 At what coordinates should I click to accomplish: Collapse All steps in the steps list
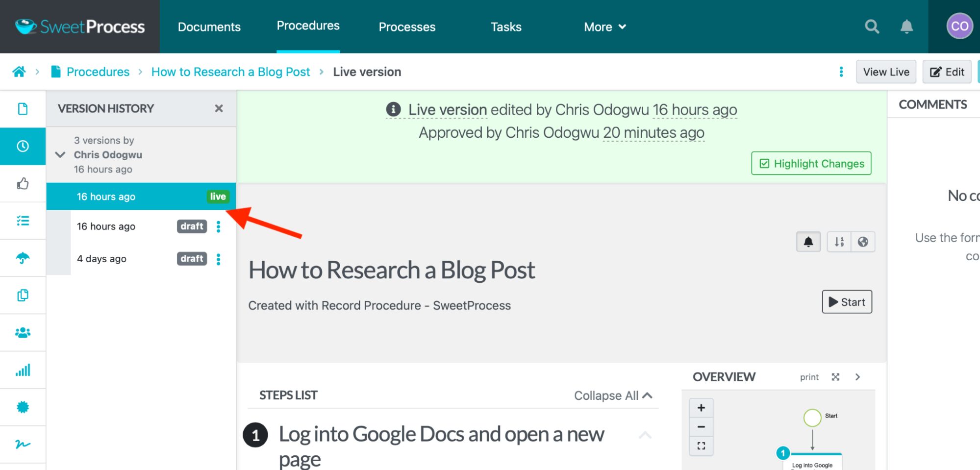(x=613, y=396)
